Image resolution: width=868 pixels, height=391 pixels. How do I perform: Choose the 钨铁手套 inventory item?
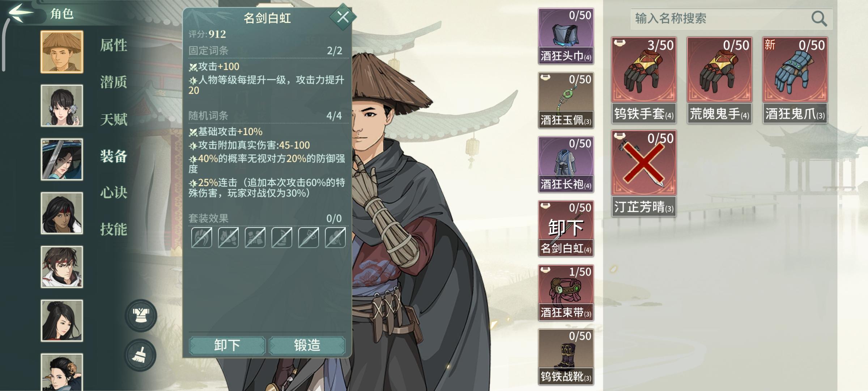tap(644, 80)
